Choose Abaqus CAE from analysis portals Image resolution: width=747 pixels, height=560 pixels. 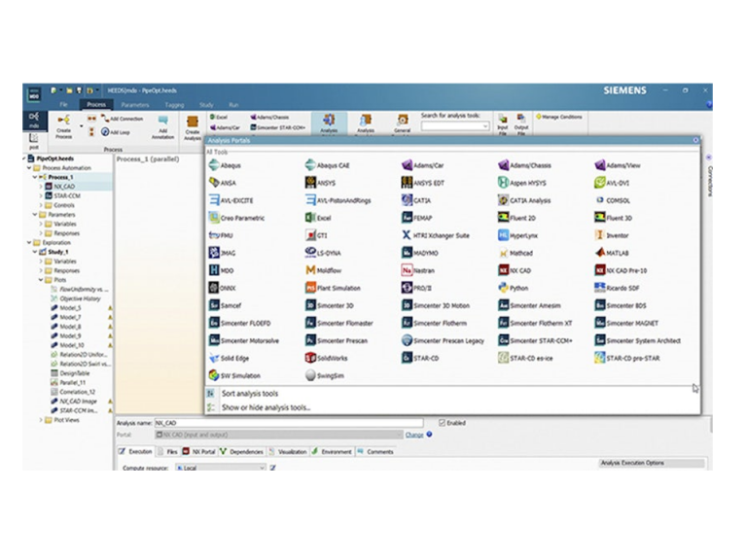pos(327,165)
